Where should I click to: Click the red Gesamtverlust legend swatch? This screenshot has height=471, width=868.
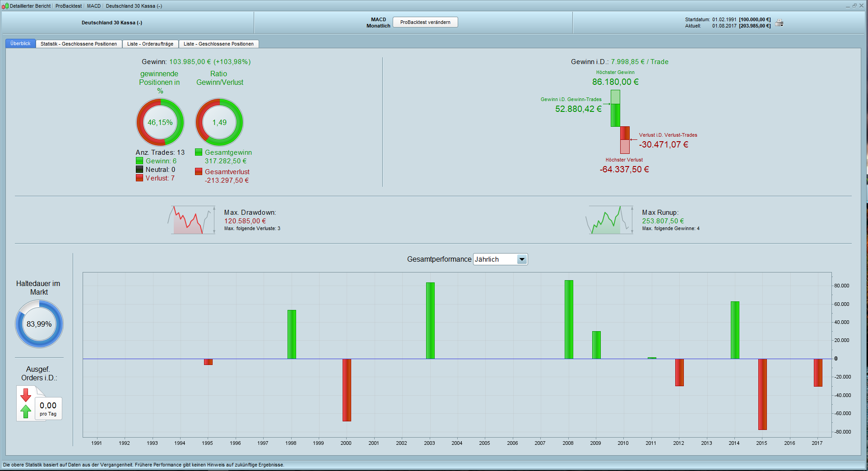coord(199,172)
